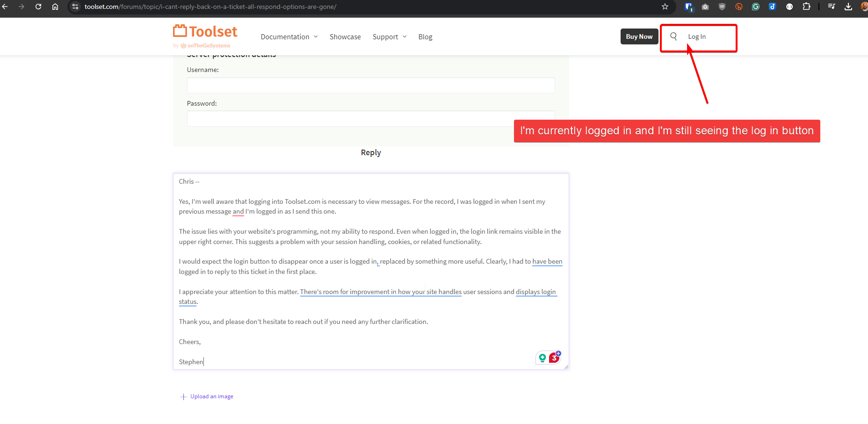This screenshot has height=424, width=868.
Task: Bookmark this page with the star icon
Action: click(665, 7)
